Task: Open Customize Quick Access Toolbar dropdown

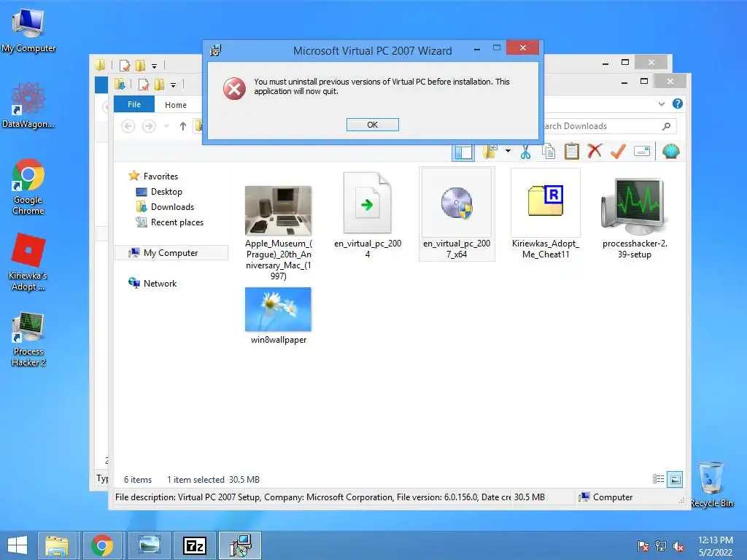Action: [x=174, y=85]
